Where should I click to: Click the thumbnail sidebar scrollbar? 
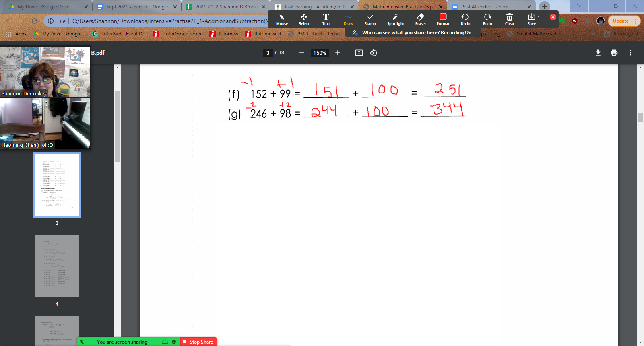(x=117, y=126)
